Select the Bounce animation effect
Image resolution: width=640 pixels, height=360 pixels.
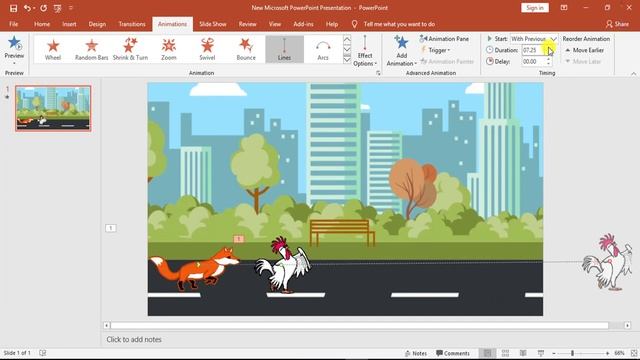point(246,49)
